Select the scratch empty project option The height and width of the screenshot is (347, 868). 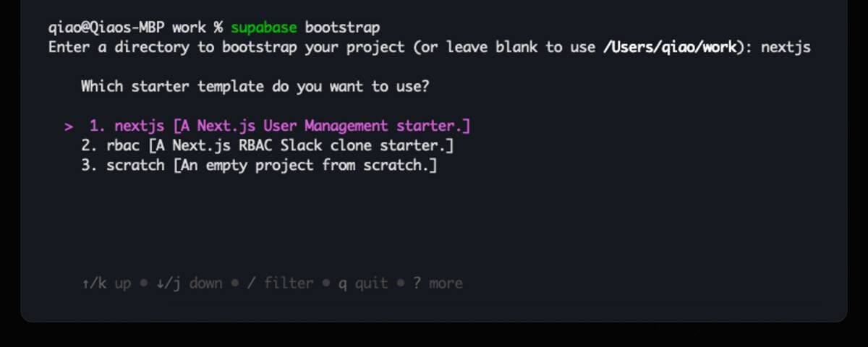(259, 166)
